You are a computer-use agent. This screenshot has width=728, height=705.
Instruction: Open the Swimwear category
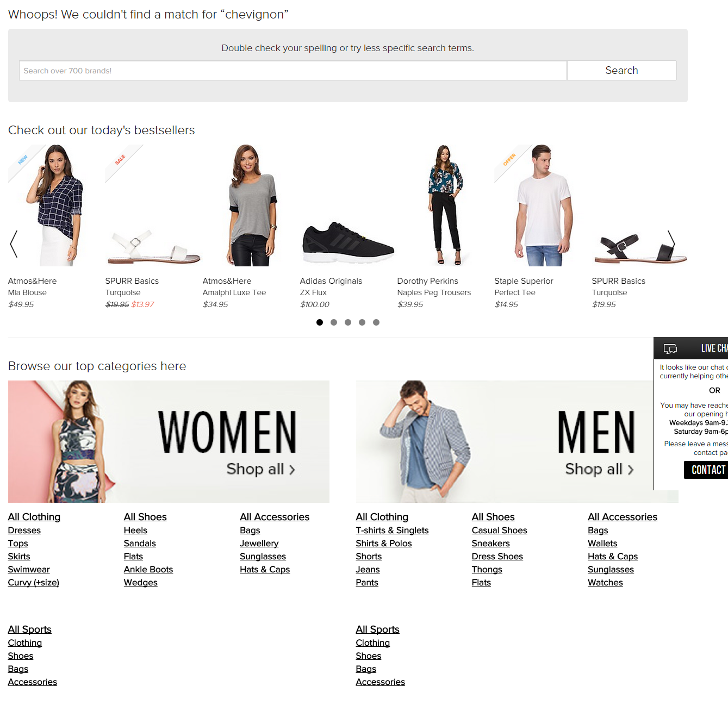tap(29, 570)
